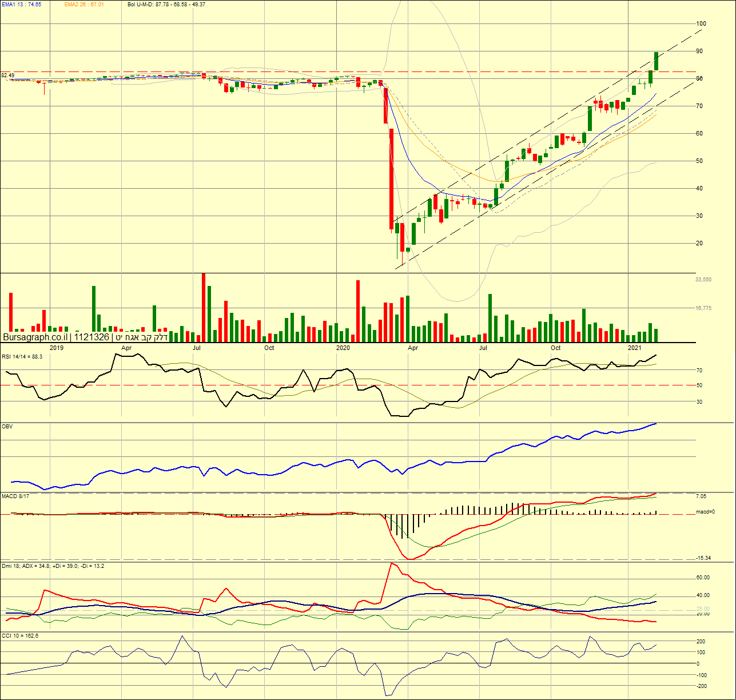Click the 90 mark on the price axis
This screenshot has height=700, width=736.
[699, 51]
